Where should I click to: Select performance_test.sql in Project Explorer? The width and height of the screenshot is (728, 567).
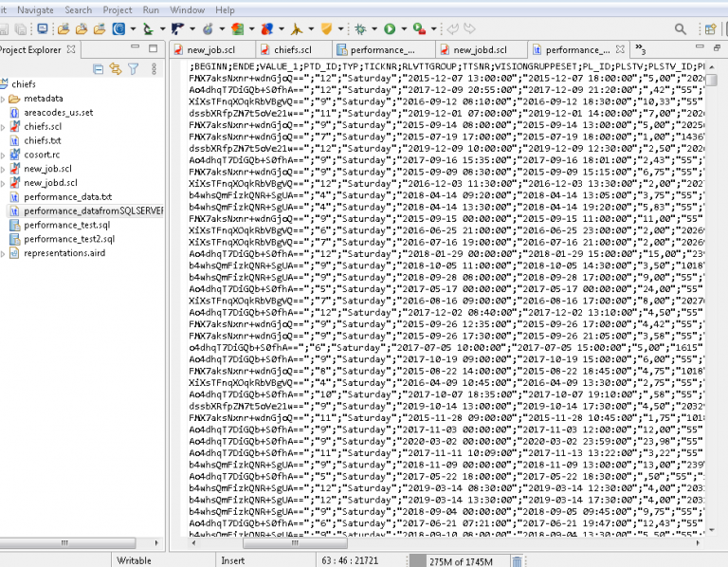click(66, 225)
